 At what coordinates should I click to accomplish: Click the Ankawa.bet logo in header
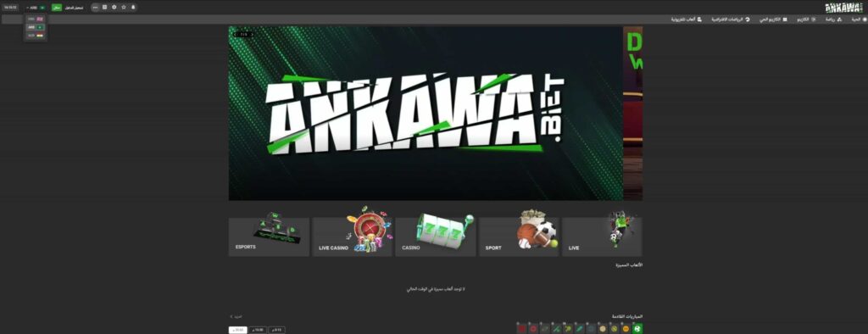pyautogui.click(x=843, y=7)
